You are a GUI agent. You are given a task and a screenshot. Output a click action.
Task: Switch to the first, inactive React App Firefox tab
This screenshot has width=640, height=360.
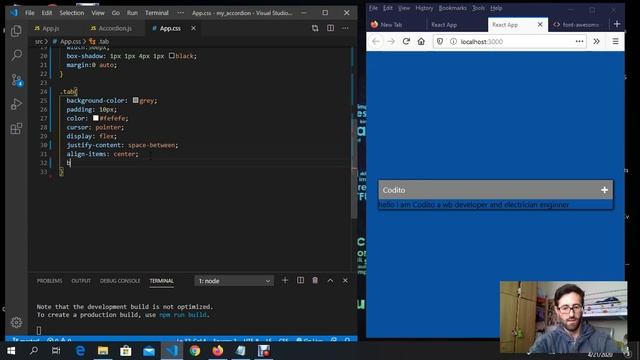[444, 24]
